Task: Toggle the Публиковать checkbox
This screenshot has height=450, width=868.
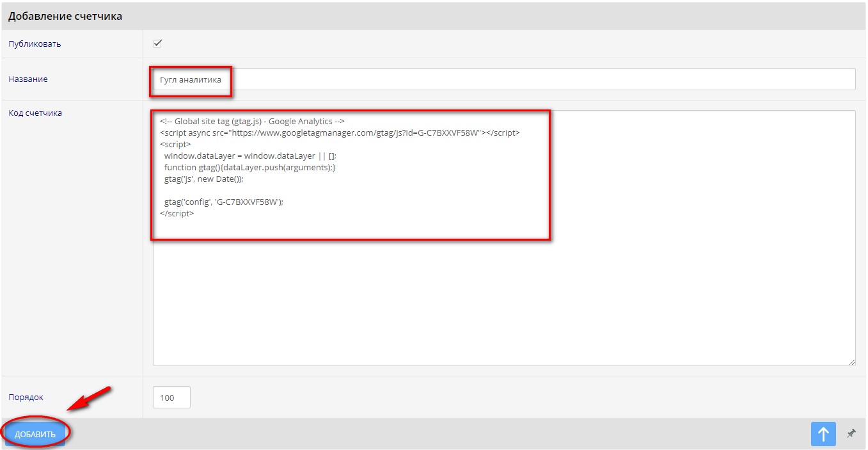Action: 157,44
